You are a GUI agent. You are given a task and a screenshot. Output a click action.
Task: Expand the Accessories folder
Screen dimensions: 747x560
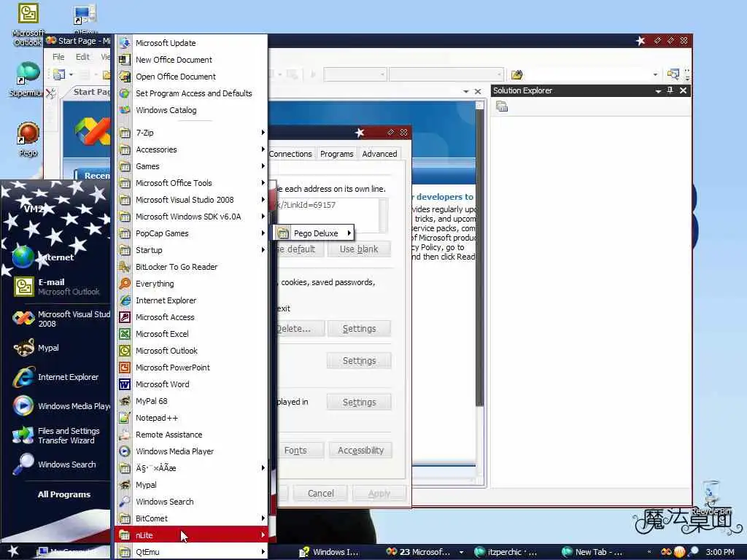tap(191, 149)
